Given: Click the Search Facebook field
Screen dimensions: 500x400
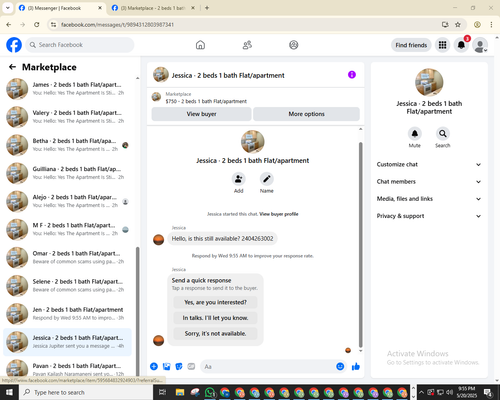Looking at the screenshot, I should tap(80, 45).
